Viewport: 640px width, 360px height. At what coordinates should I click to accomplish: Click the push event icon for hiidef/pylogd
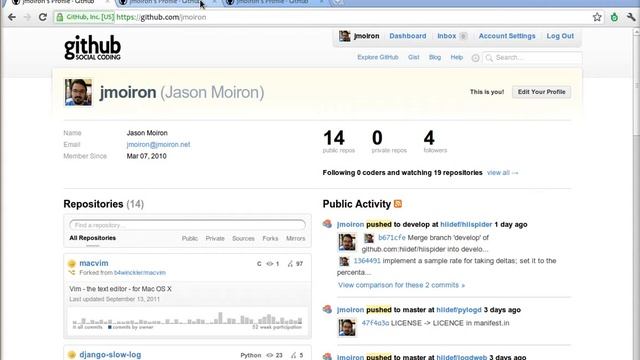tap(327, 309)
